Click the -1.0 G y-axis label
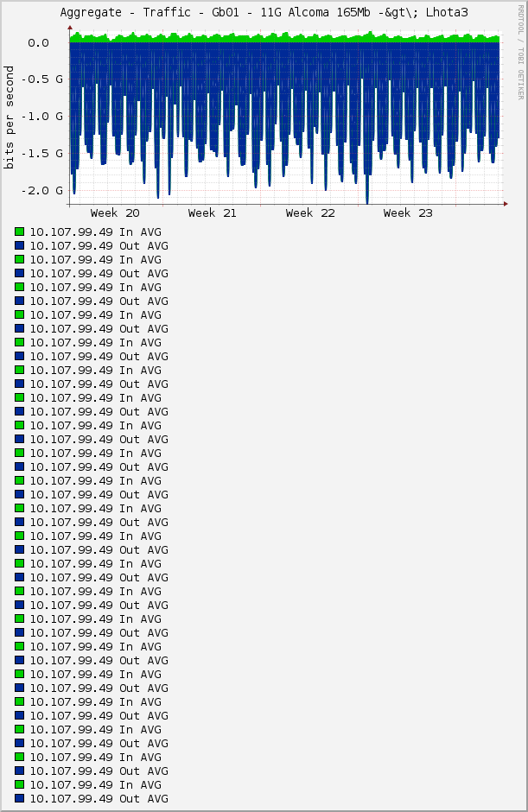Screen dimensions: 528x812 tap(42, 117)
